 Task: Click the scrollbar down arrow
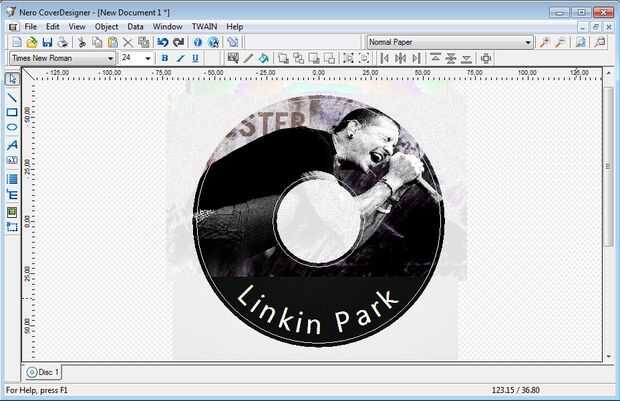pos(609,357)
